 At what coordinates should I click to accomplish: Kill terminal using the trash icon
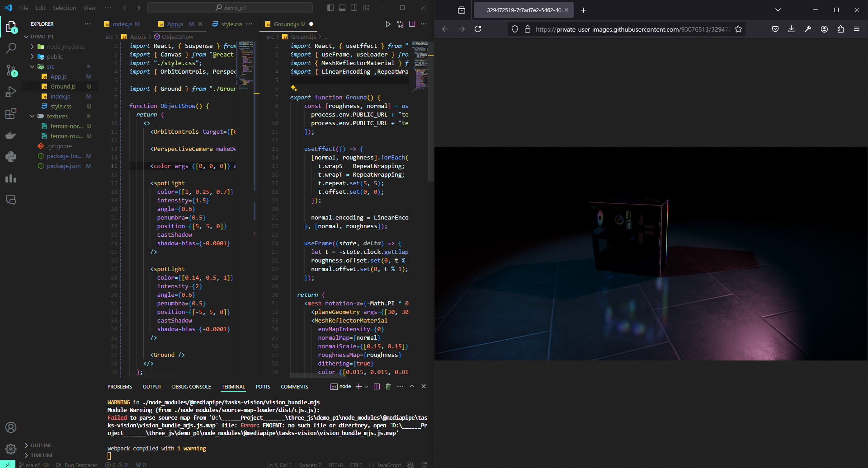(x=388, y=387)
